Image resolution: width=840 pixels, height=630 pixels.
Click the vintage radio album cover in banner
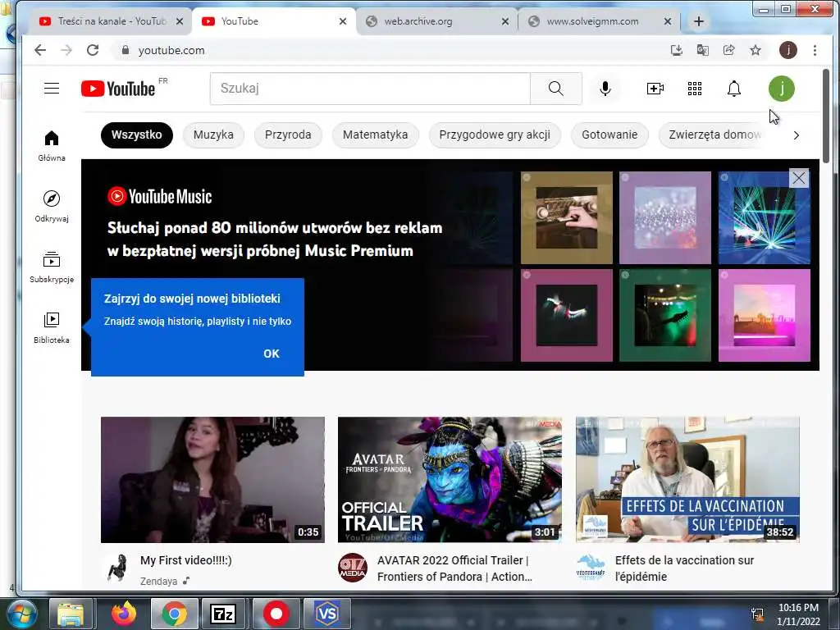(566, 217)
